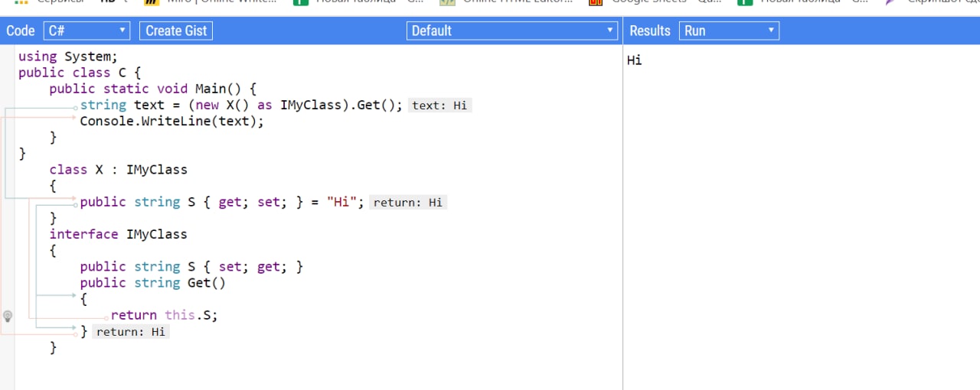
Task: Click the "{ set; get; }" interface property line
Action: (191, 266)
